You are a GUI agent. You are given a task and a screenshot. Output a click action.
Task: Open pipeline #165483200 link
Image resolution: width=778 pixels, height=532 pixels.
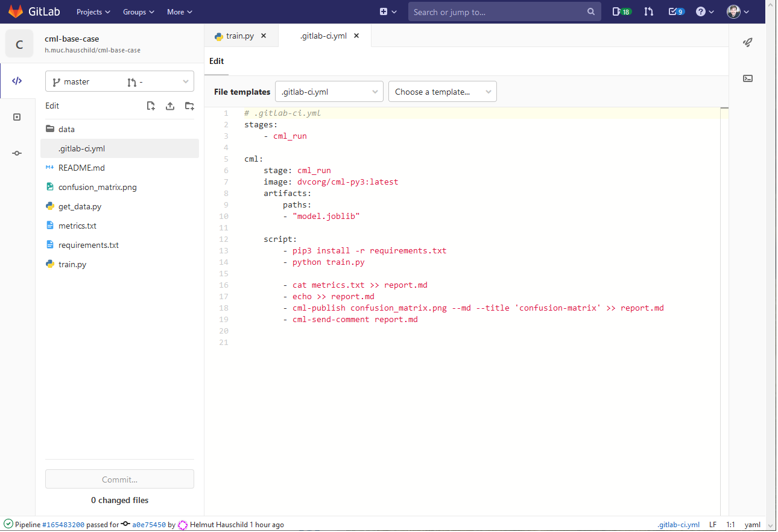pyautogui.click(x=63, y=525)
